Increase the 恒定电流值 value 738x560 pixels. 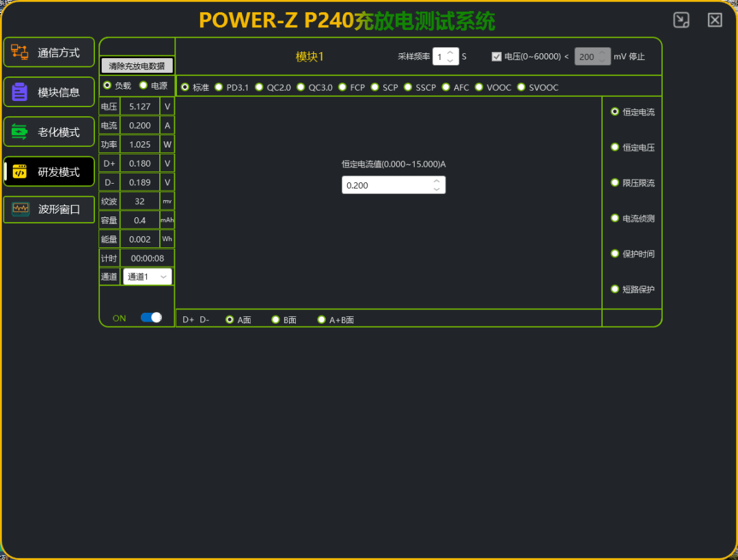437,180
